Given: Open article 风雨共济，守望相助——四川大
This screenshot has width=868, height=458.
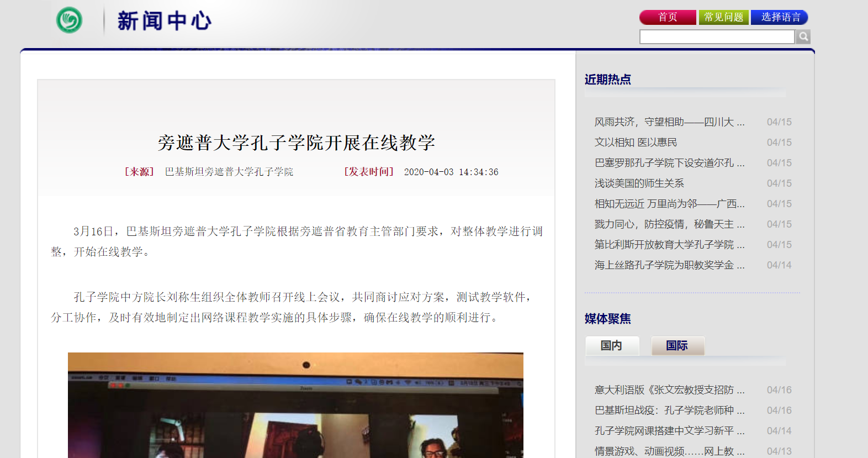Looking at the screenshot, I should (x=669, y=122).
